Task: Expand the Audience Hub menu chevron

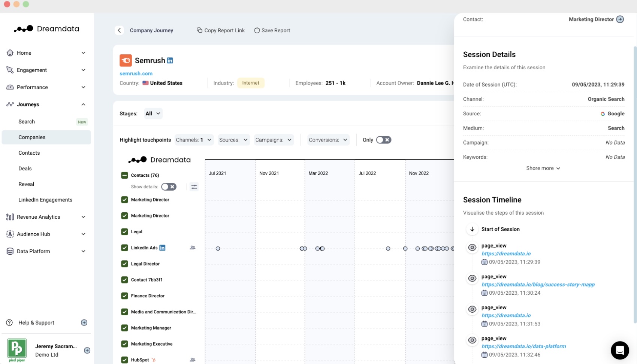Action: point(84,234)
